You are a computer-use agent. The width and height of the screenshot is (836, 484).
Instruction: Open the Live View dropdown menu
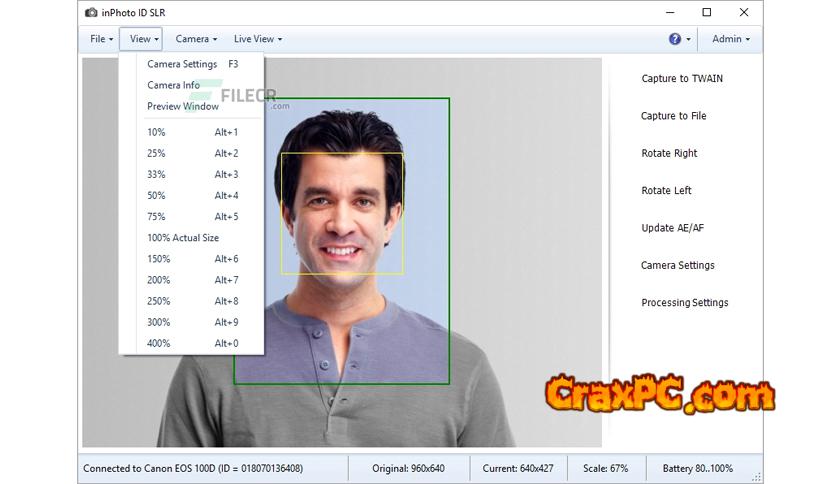coord(258,39)
